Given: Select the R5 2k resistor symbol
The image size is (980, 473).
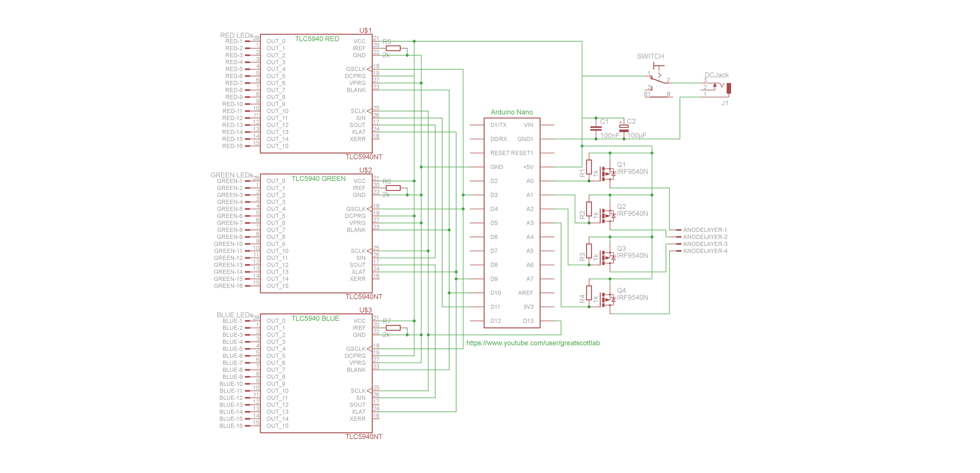Looking at the screenshot, I should pos(393,48).
